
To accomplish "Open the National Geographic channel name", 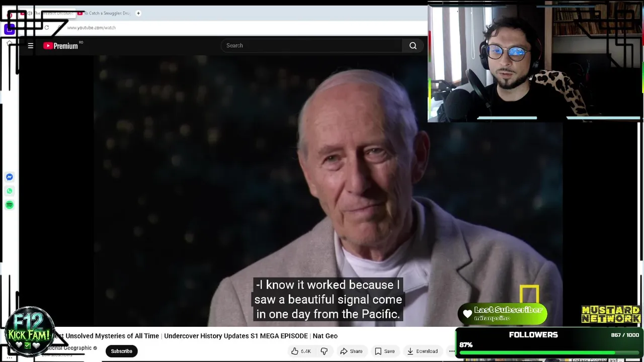I will point(70,348).
